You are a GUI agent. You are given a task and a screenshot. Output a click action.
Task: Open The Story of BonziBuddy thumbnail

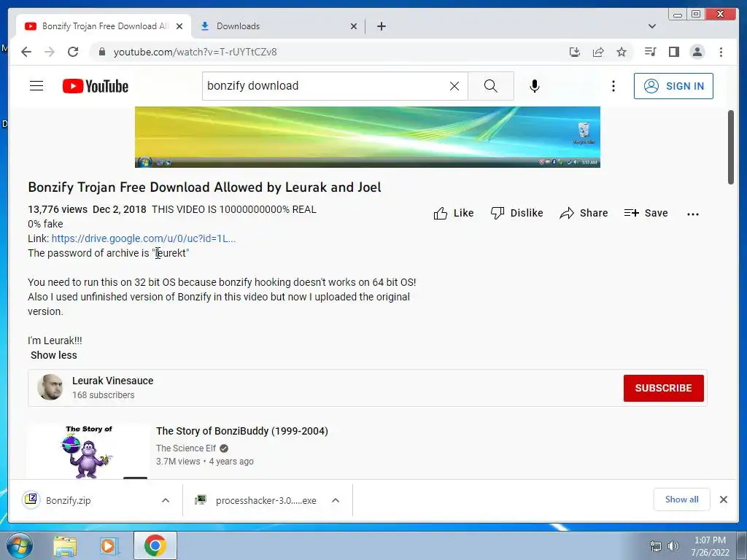88,452
